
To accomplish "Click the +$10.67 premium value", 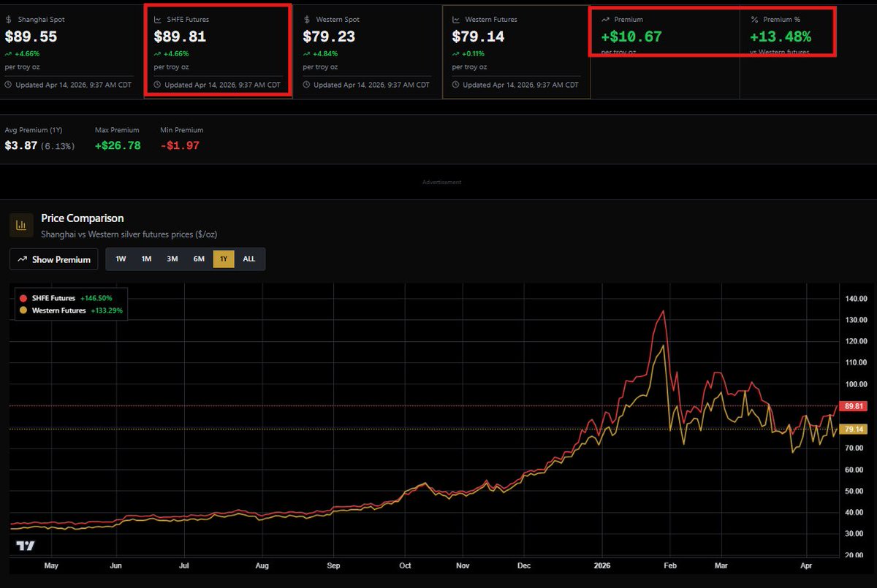I will pyautogui.click(x=631, y=37).
